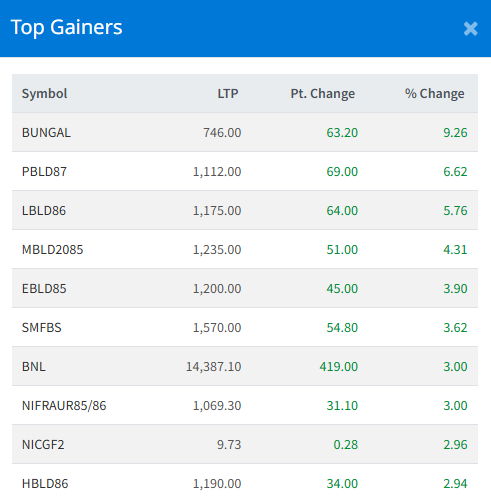Viewport: 491px width, 497px height.
Task: Select the NICGF2 symbol
Action: click(x=43, y=445)
